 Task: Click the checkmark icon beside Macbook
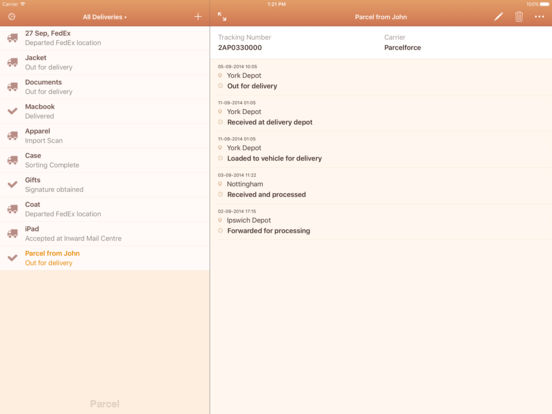pos(13,111)
